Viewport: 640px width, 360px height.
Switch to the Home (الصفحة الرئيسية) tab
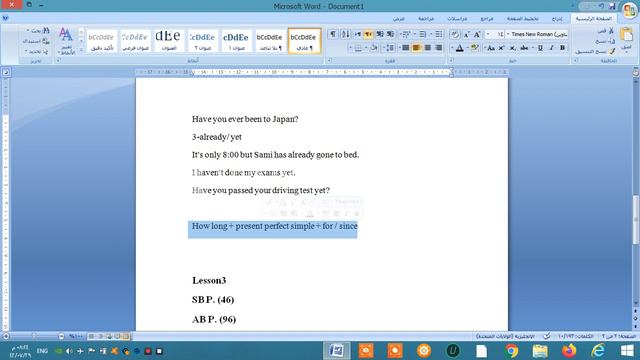point(594,18)
